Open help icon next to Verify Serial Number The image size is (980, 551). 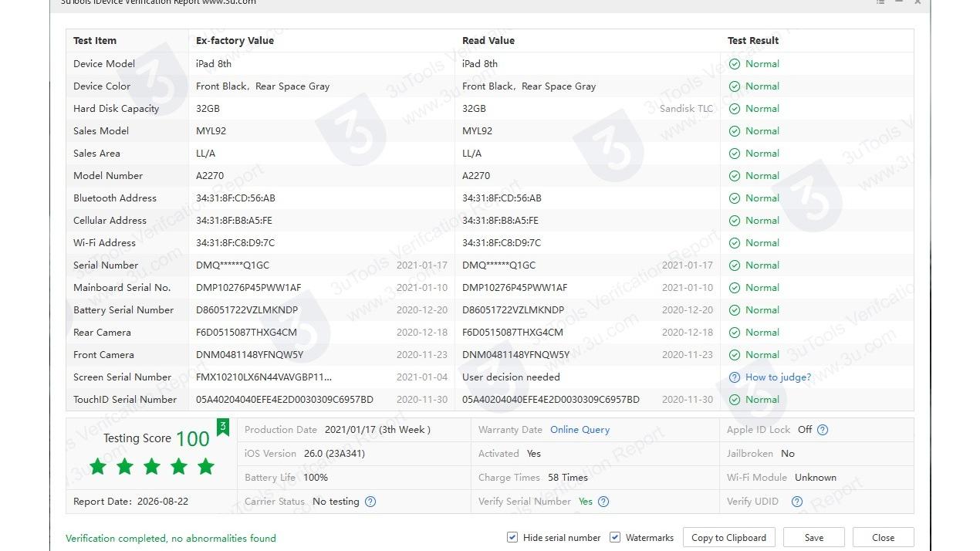603,502
